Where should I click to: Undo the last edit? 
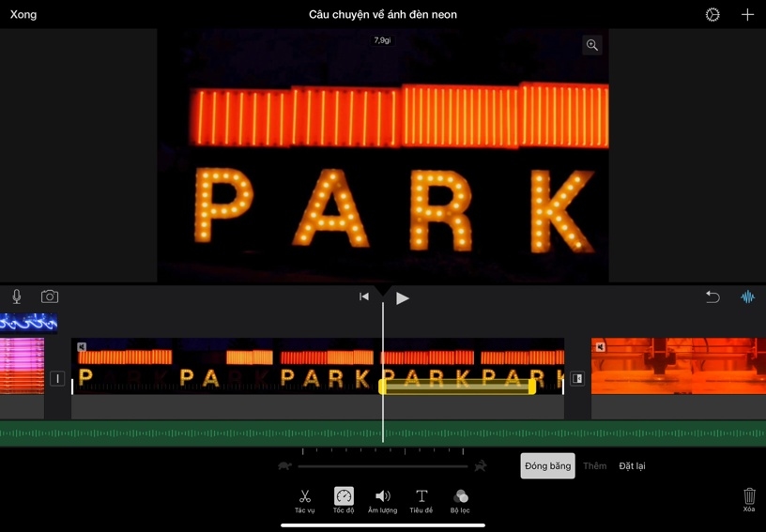pos(712,296)
